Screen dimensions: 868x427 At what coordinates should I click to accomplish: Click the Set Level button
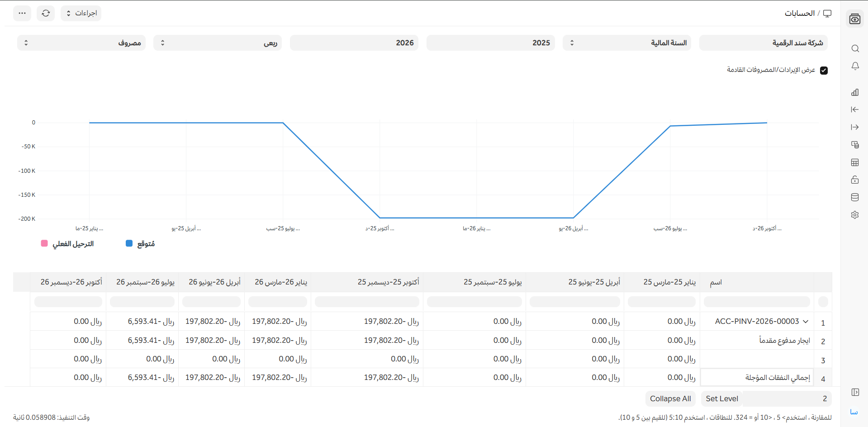point(722,399)
